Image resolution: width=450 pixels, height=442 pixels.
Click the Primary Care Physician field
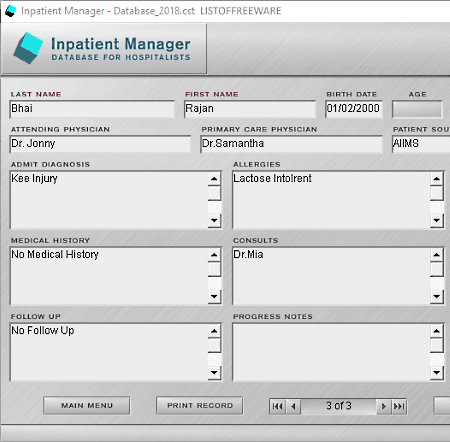click(x=291, y=144)
